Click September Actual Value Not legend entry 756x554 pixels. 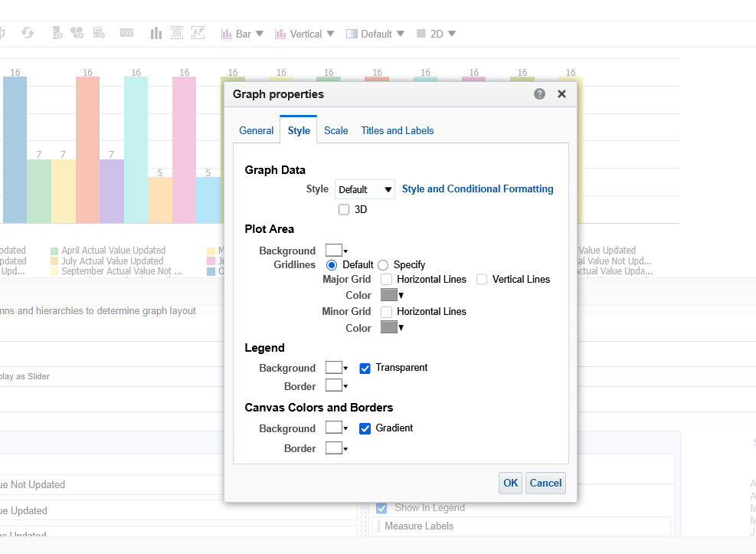point(122,271)
